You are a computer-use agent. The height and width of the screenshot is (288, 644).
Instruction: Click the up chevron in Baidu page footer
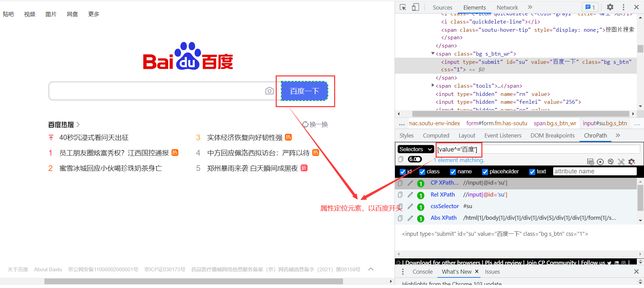(x=371, y=269)
